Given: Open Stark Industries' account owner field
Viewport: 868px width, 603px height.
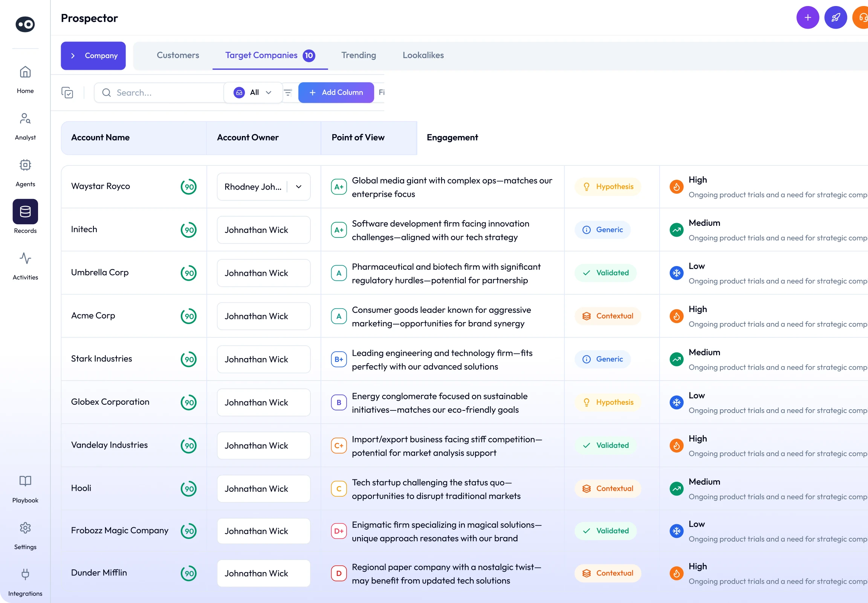Looking at the screenshot, I should 264,359.
